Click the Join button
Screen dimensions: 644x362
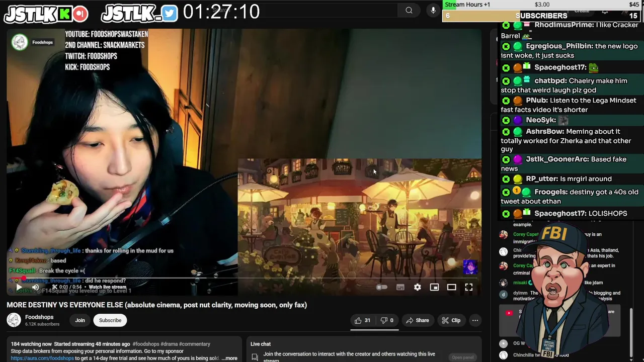point(80,320)
